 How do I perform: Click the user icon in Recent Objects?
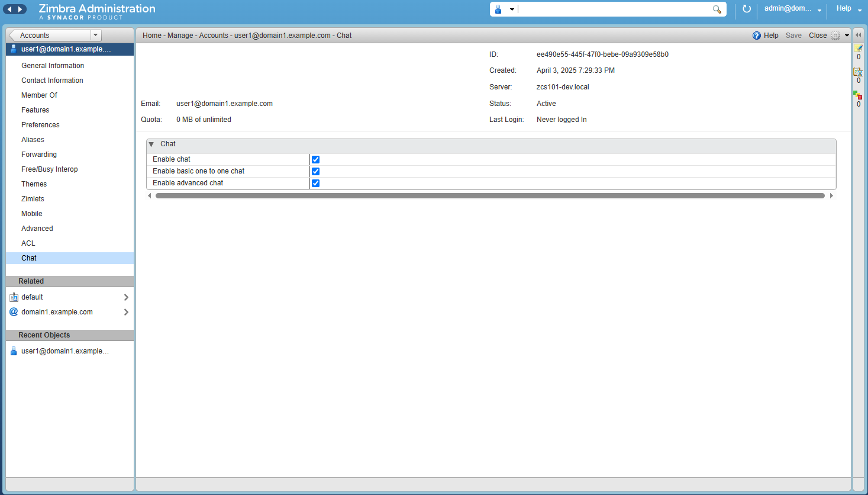coord(14,351)
